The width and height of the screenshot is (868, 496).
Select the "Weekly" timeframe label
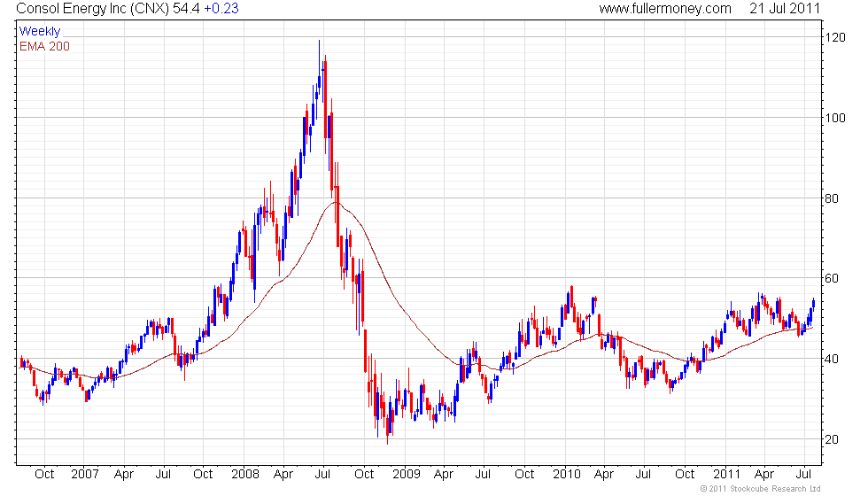(x=39, y=32)
